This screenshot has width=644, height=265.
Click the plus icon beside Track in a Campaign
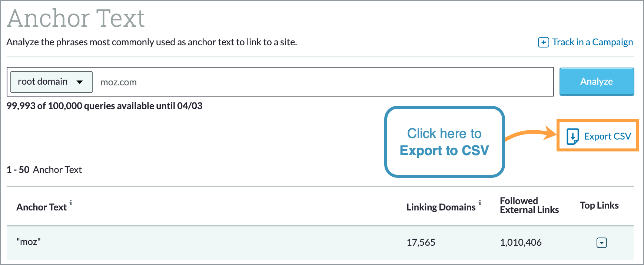(x=543, y=42)
